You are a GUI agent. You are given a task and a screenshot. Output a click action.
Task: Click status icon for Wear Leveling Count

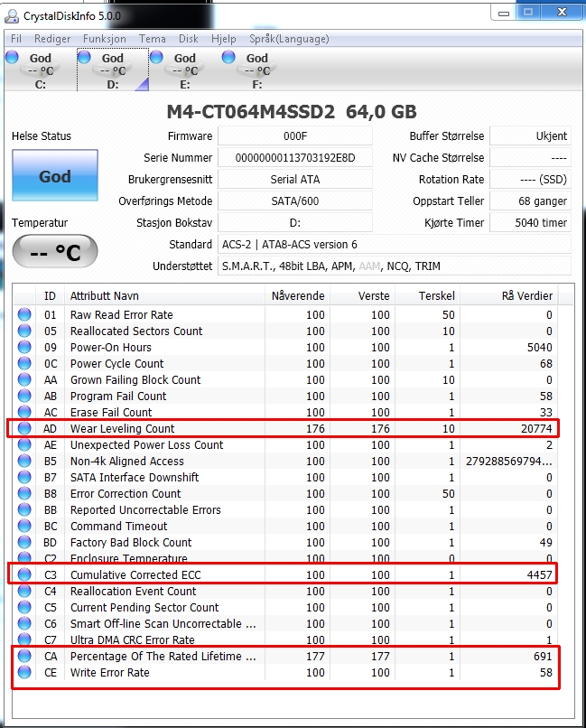(24, 428)
